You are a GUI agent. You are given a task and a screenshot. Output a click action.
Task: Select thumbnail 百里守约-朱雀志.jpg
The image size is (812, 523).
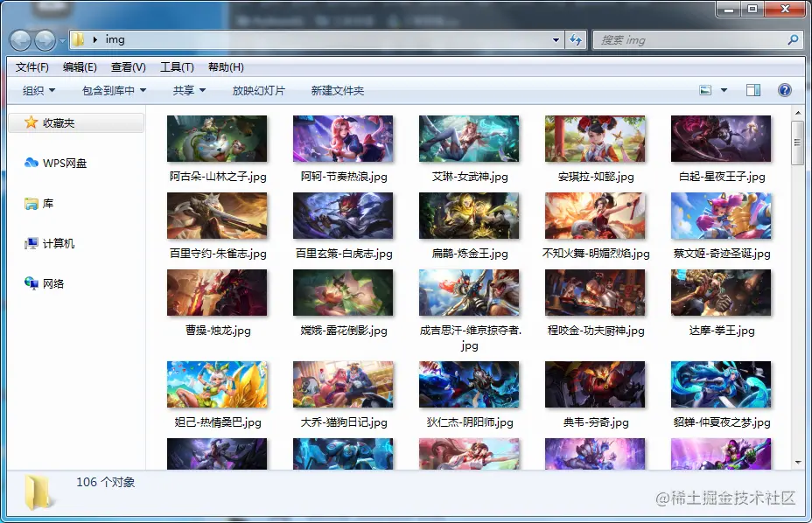(x=217, y=216)
